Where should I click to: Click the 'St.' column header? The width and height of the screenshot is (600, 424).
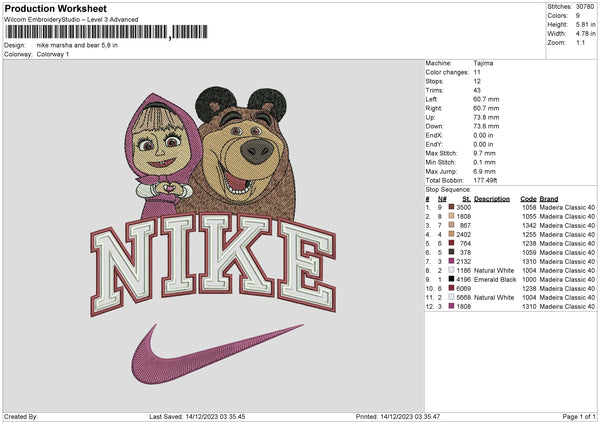pyautogui.click(x=466, y=199)
